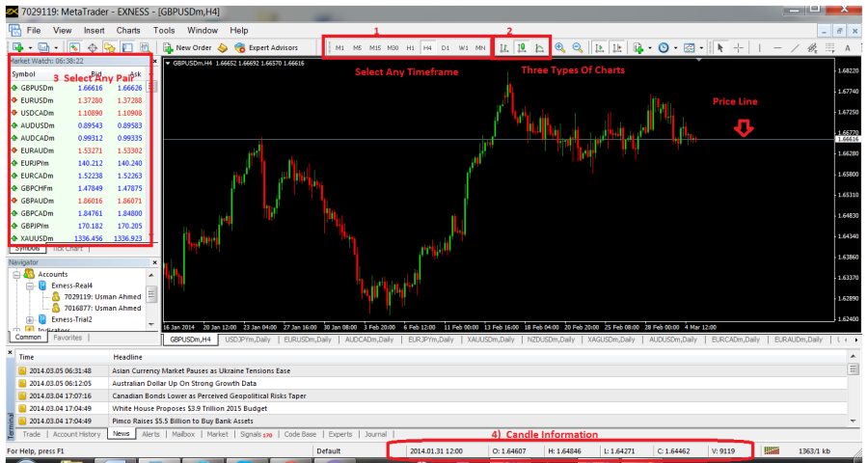Open MetaEditor yellow book icon
The height and width of the screenshot is (463, 868).
(x=223, y=47)
